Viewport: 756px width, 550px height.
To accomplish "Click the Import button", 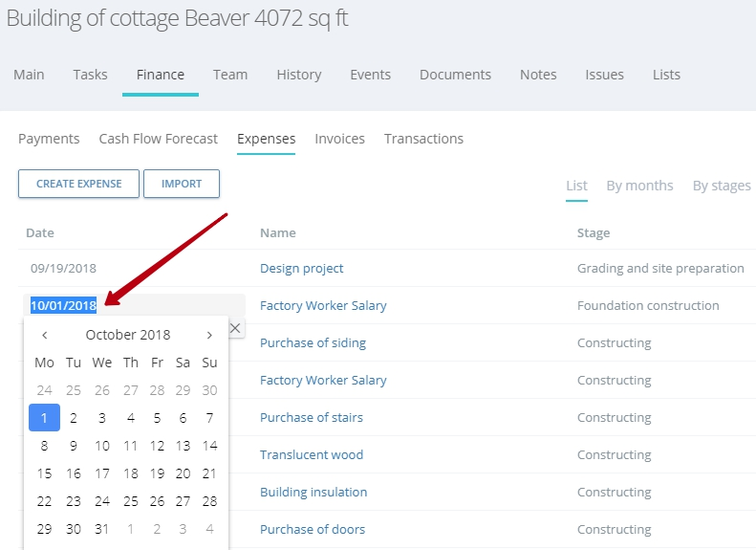I will [x=182, y=184].
